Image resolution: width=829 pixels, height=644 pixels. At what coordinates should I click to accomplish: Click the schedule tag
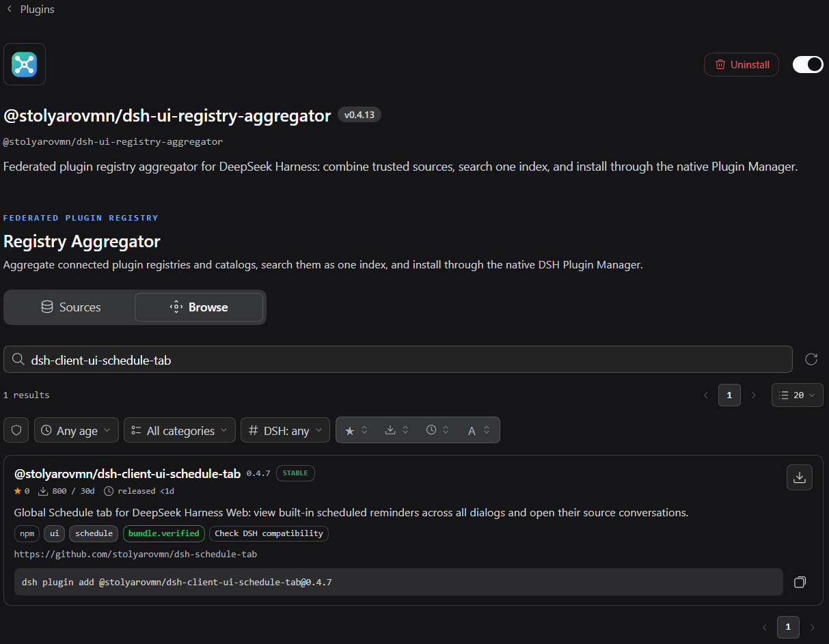click(94, 533)
